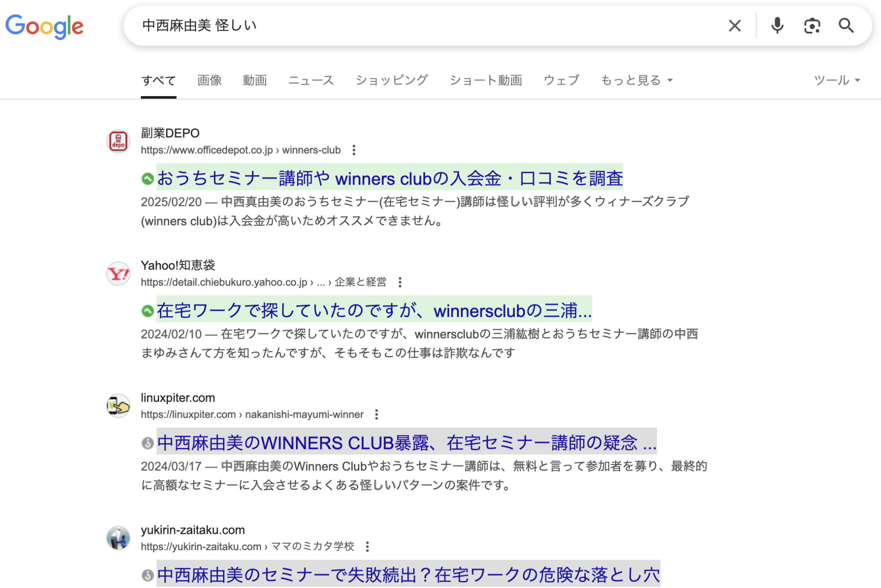Open the おうちセミナー講師や winners club result
881x588 pixels.
[390, 178]
